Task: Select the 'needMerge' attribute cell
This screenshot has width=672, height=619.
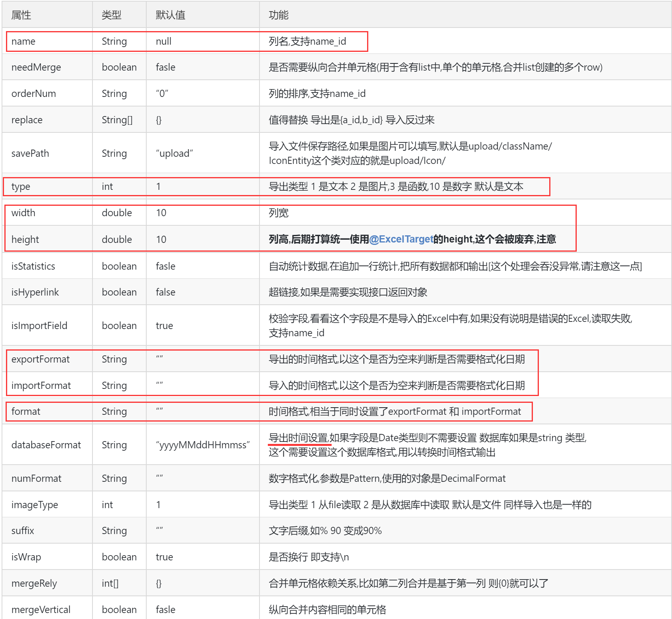Action: pos(47,67)
